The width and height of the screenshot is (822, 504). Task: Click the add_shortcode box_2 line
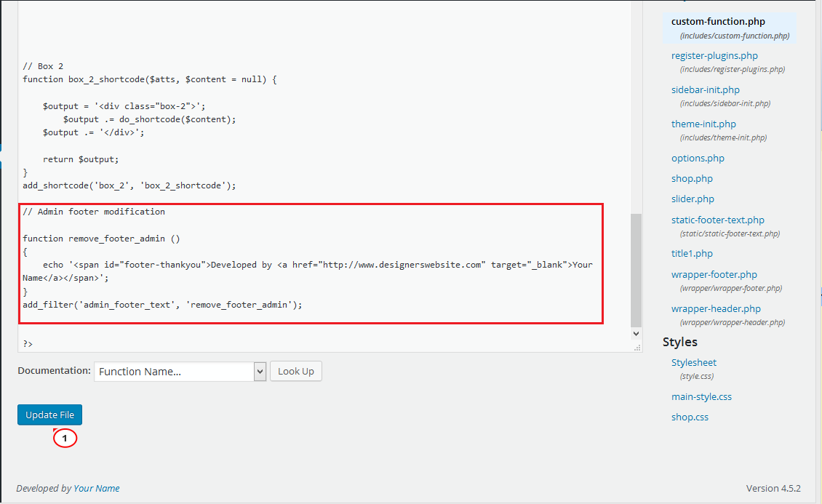point(129,185)
